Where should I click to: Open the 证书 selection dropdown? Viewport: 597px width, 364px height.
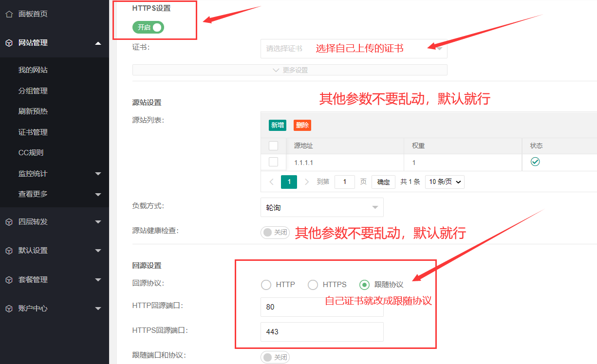tap(354, 49)
